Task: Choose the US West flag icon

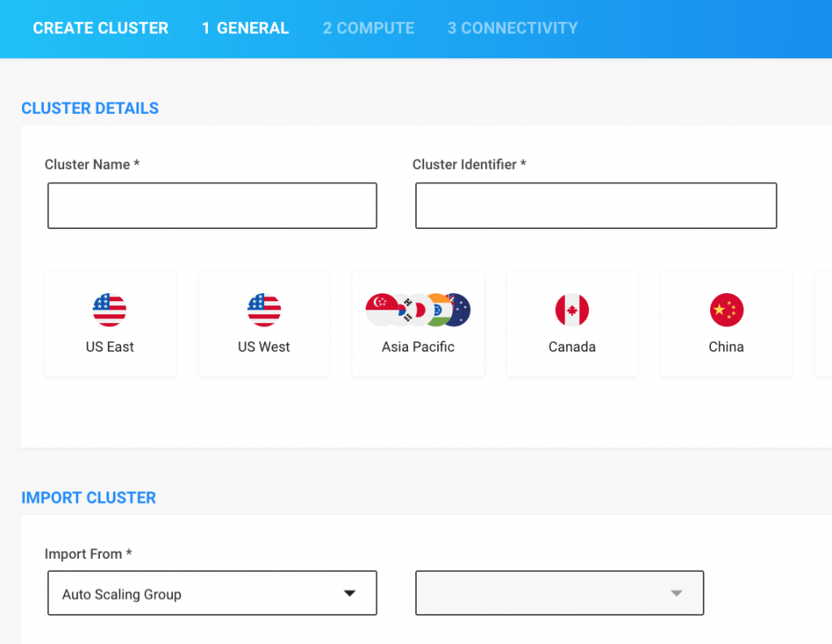Action: (264, 310)
